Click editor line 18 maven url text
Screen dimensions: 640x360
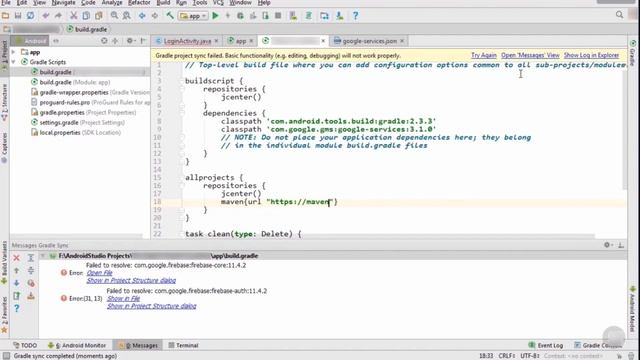[279, 202]
